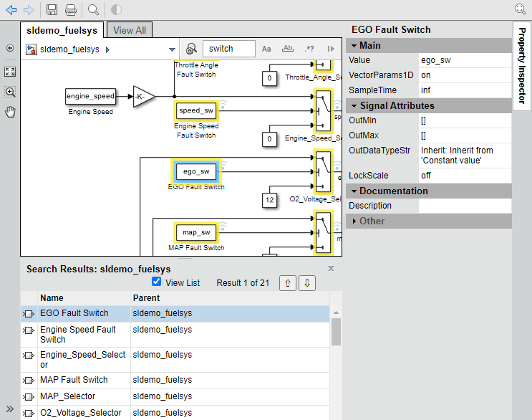Screen dimensions: 532x420
Task: Click the back navigation arrow
Action: pos(11,9)
